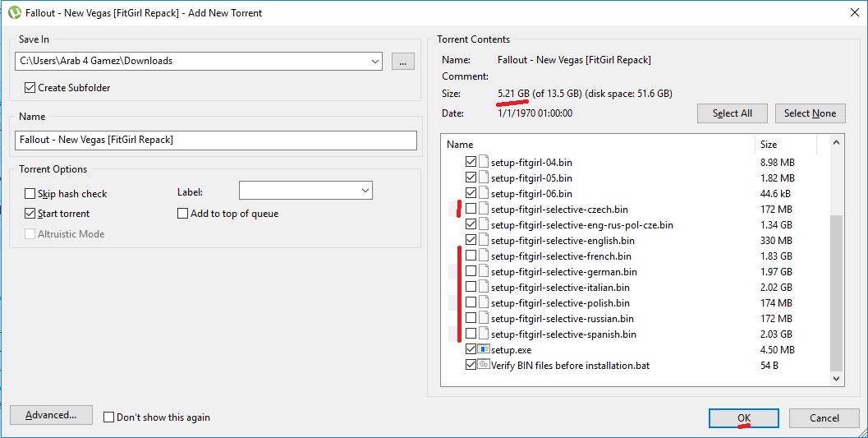Disable the Create Subfolder checkbox

point(30,88)
